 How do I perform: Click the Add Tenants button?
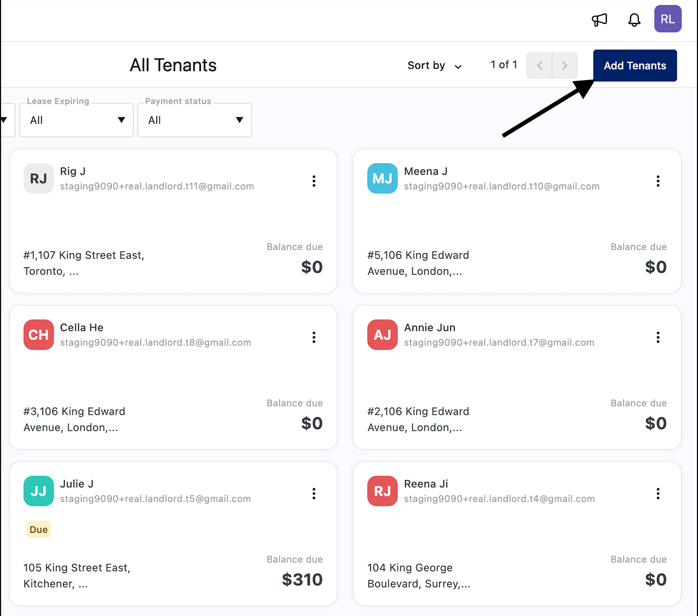point(635,65)
